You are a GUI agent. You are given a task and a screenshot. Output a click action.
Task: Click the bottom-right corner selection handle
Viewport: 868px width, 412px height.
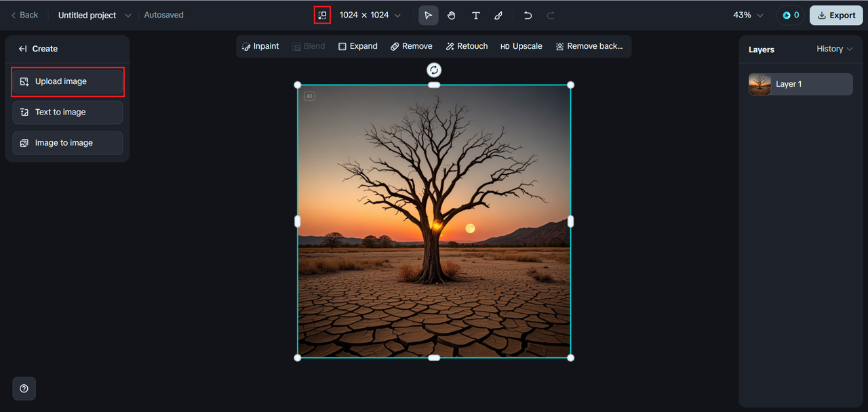[570, 358]
